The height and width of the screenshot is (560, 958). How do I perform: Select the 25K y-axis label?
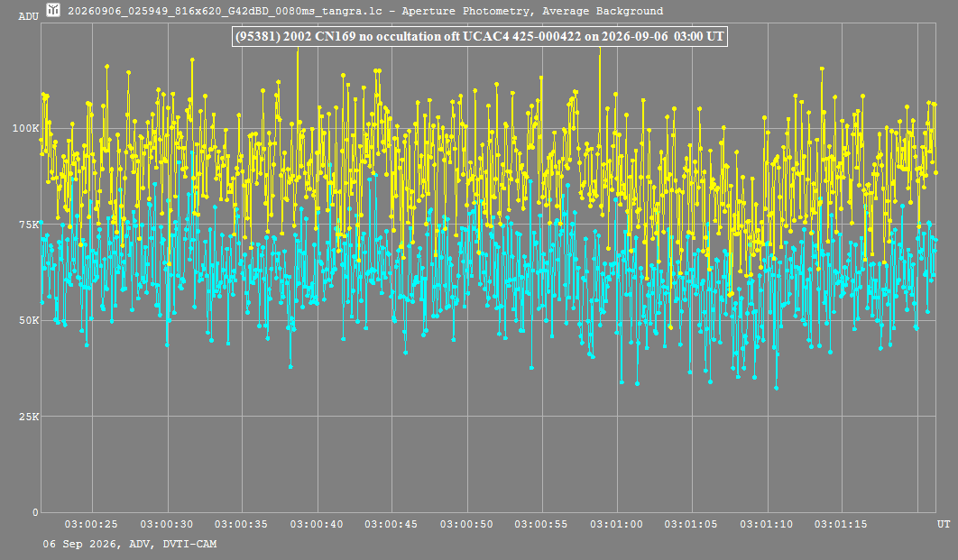click(29, 417)
